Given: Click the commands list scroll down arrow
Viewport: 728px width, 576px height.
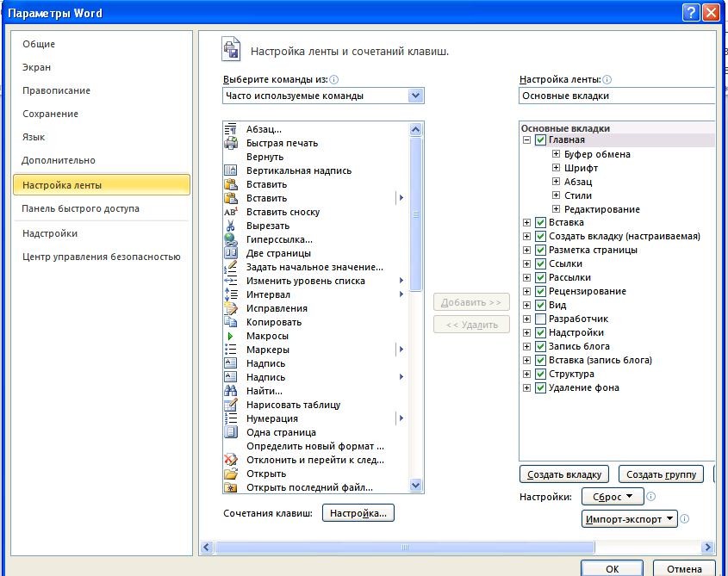Looking at the screenshot, I should (x=415, y=486).
